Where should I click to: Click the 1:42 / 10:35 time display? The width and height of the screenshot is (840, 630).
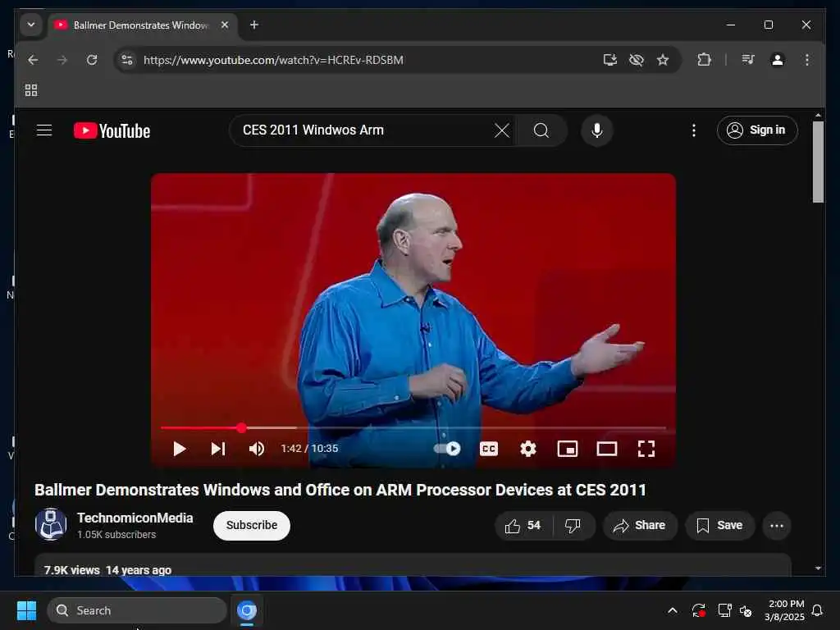309,449
